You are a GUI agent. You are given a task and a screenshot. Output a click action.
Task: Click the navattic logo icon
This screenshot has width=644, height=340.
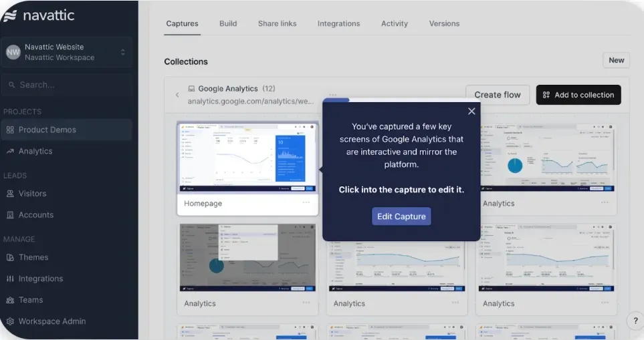tap(10, 15)
